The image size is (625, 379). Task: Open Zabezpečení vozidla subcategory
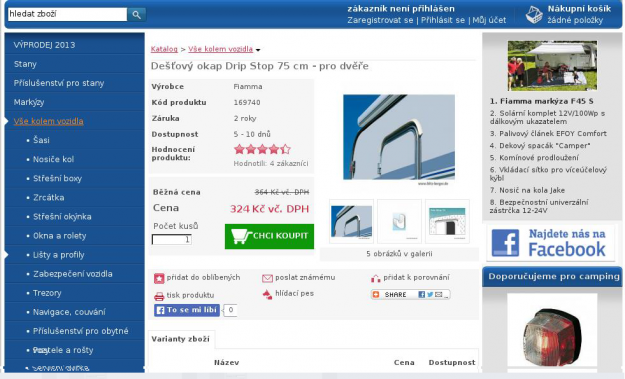coord(73,274)
